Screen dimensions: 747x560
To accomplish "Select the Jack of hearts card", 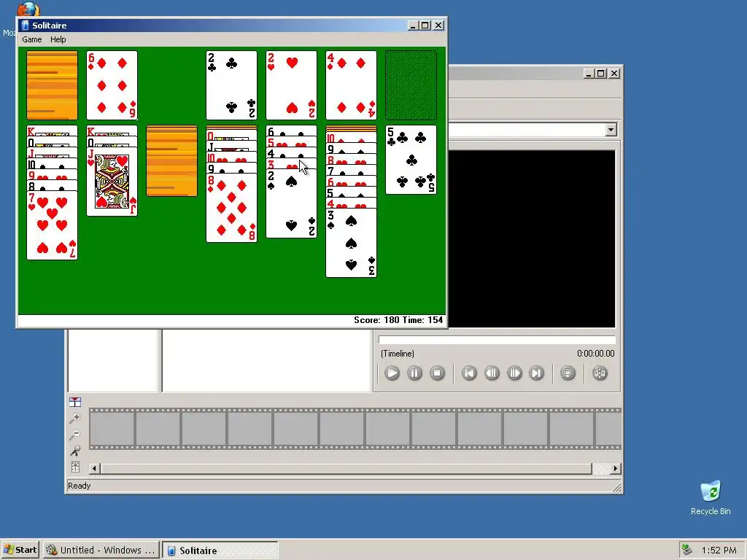I will (x=112, y=182).
